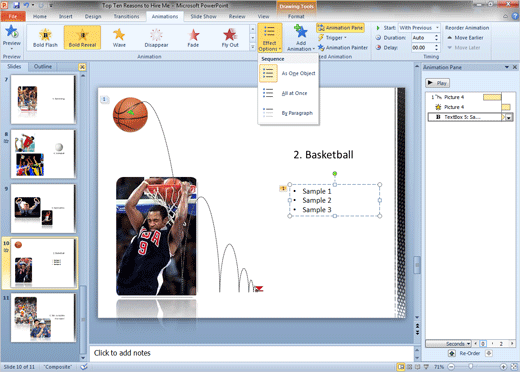The height and width of the screenshot is (372, 520).
Task: Open the Start timing dropdown
Action: 419,28
